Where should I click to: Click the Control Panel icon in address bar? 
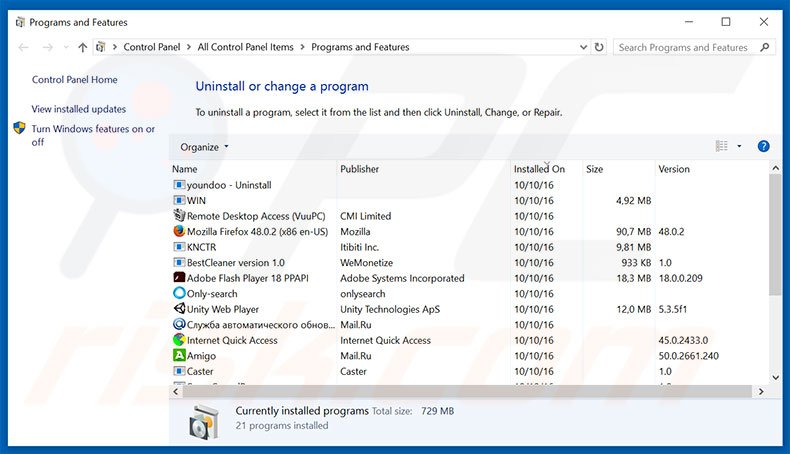[x=101, y=47]
